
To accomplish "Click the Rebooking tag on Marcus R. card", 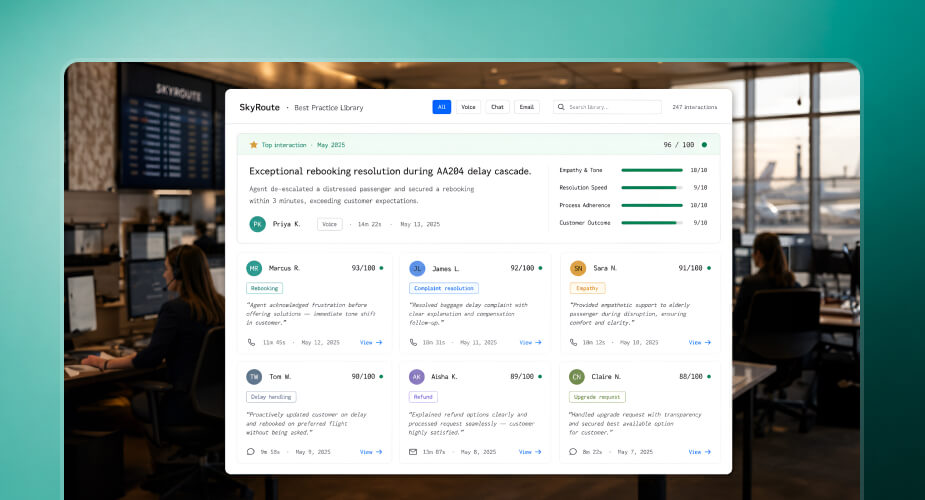I will click(264, 288).
